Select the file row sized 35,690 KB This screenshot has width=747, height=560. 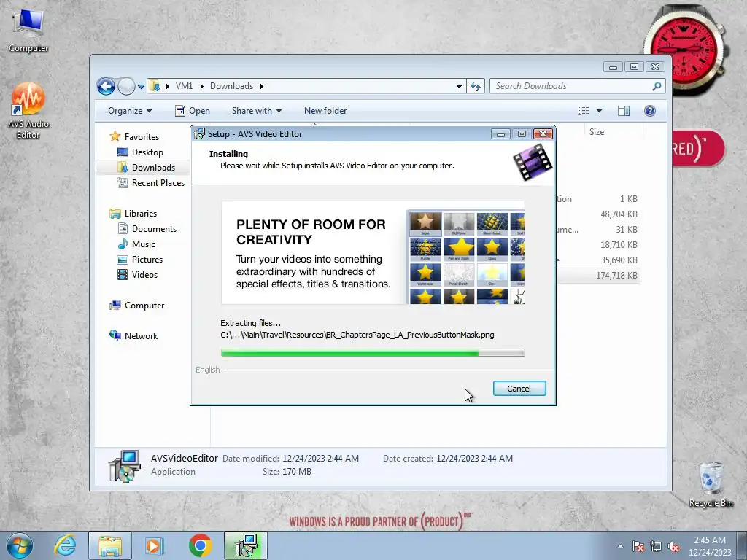coord(598,260)
